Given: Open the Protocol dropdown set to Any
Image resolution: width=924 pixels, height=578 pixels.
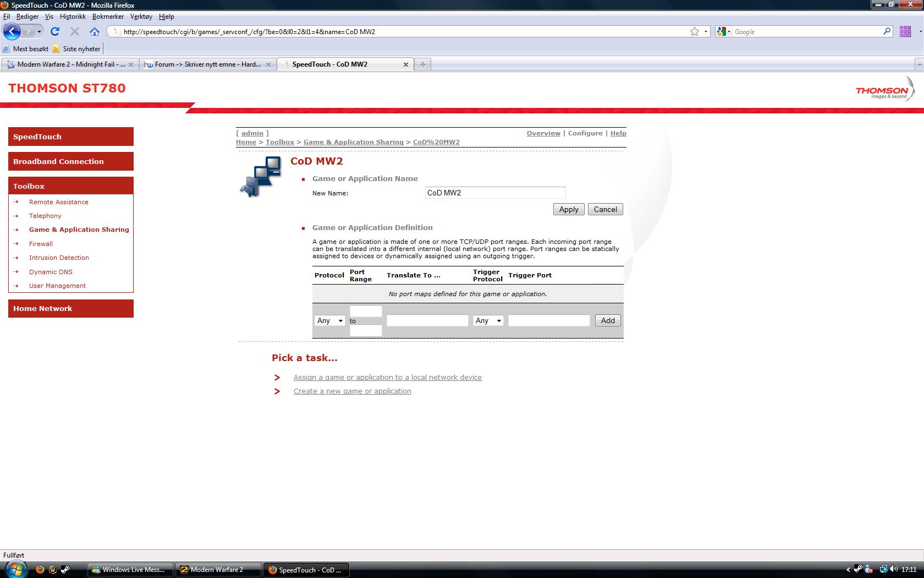Looking at the screenshot, I should point(330,320).
